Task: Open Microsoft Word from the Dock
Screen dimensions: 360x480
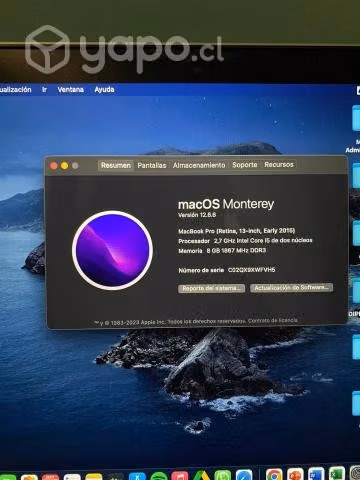Action: click(x=316, y=475)
